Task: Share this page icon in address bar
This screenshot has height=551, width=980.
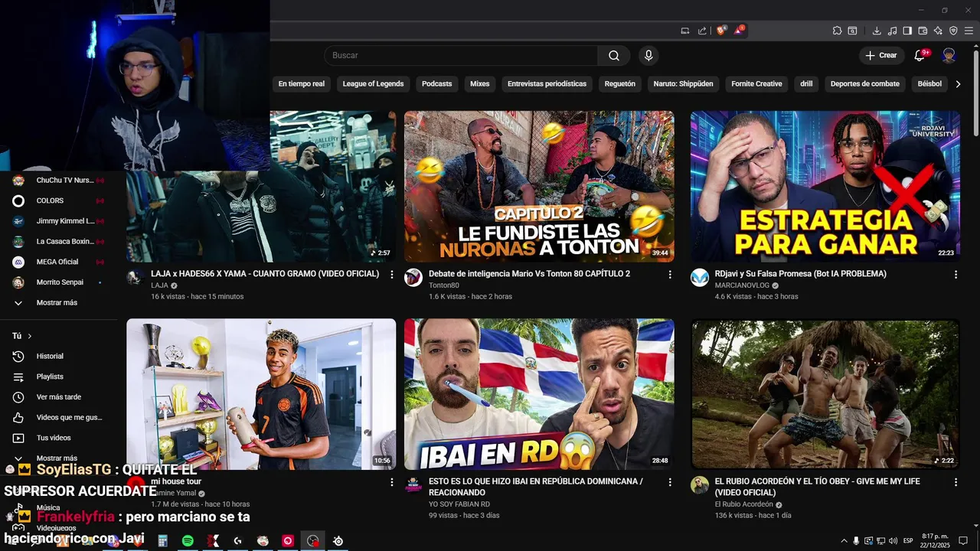Action: pyautogui.click(x=702, y=31)
